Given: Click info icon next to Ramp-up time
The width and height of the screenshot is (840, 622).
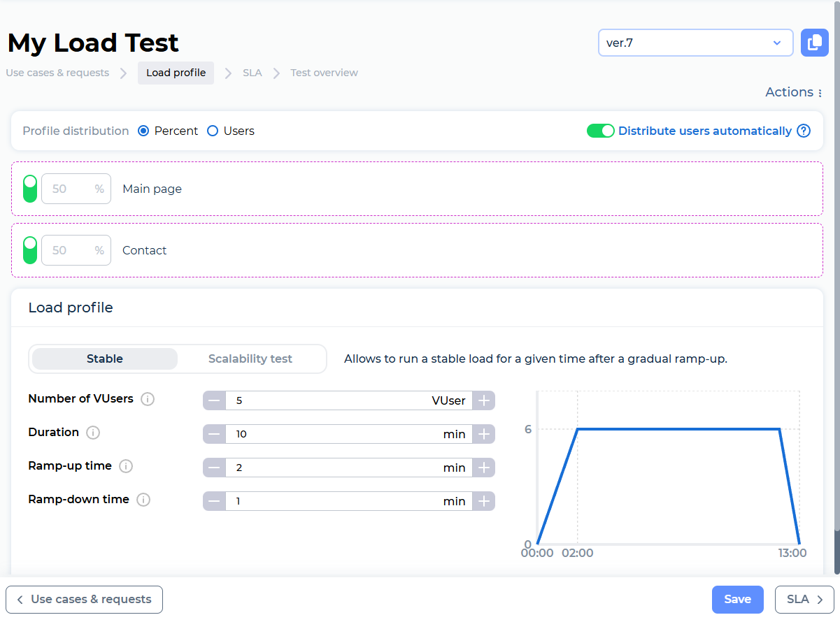Looking at the screenshot, I should click(x=126, y=466).
